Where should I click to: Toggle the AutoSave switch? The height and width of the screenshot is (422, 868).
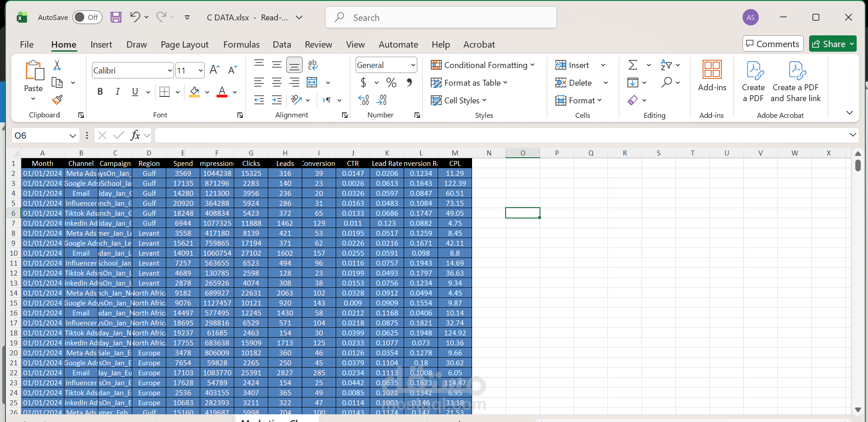tap(87, 17)
